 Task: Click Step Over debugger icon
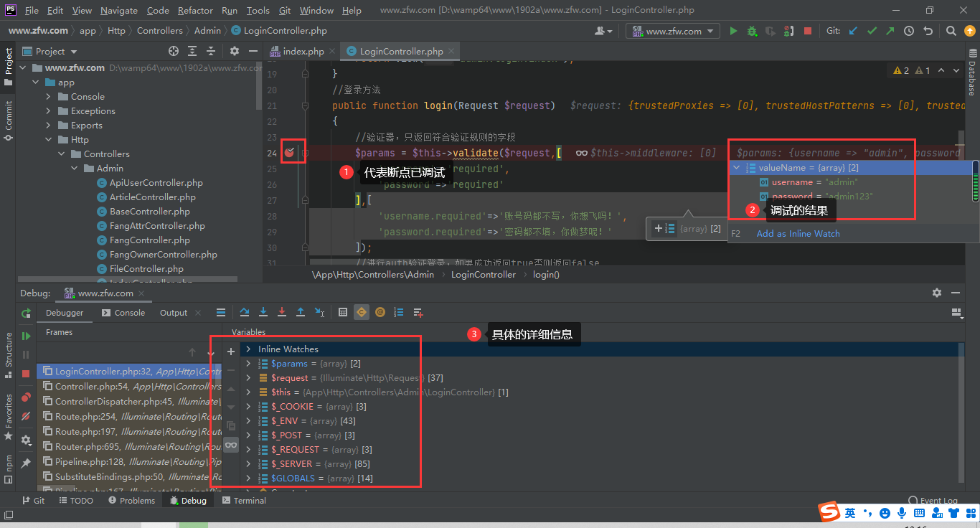point(245,312)
